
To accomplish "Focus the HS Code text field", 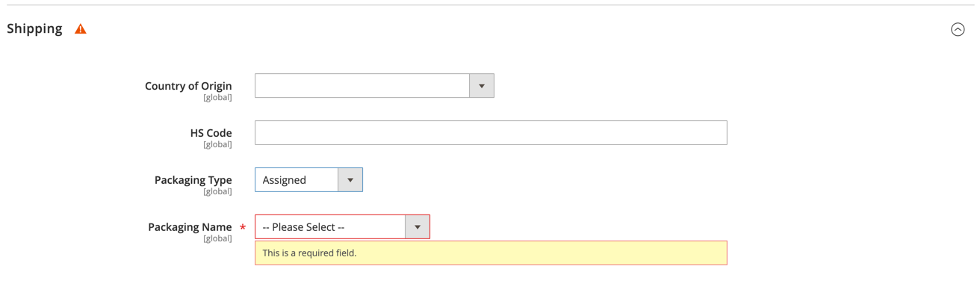I will pyautogui.click(x=491, y=133).
